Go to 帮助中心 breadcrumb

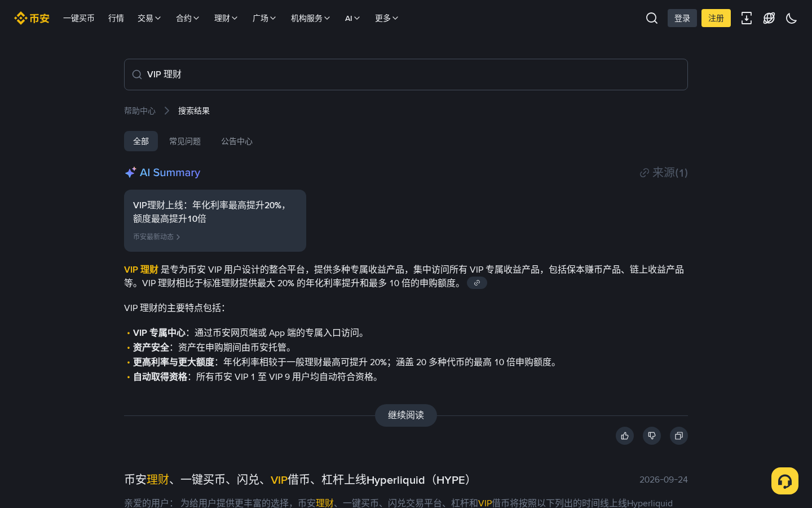pos(140,111)
